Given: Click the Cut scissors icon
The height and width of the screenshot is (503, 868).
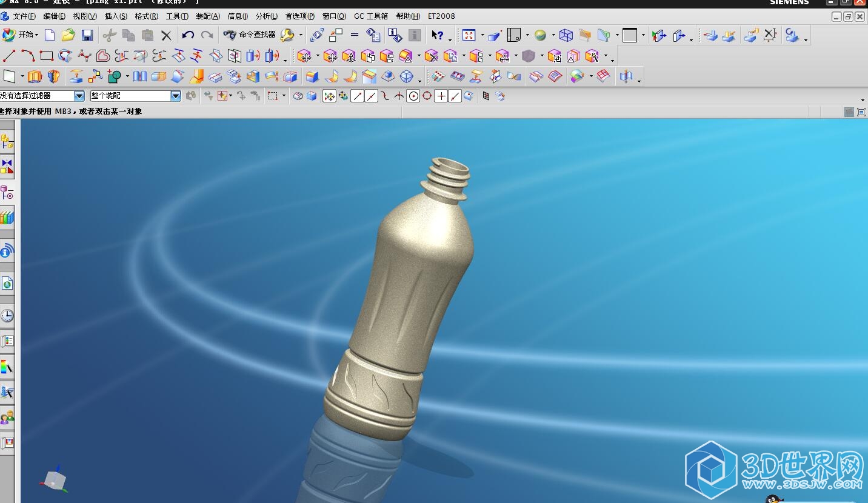Looking at the screenshot, I should [x=110, y=35].
